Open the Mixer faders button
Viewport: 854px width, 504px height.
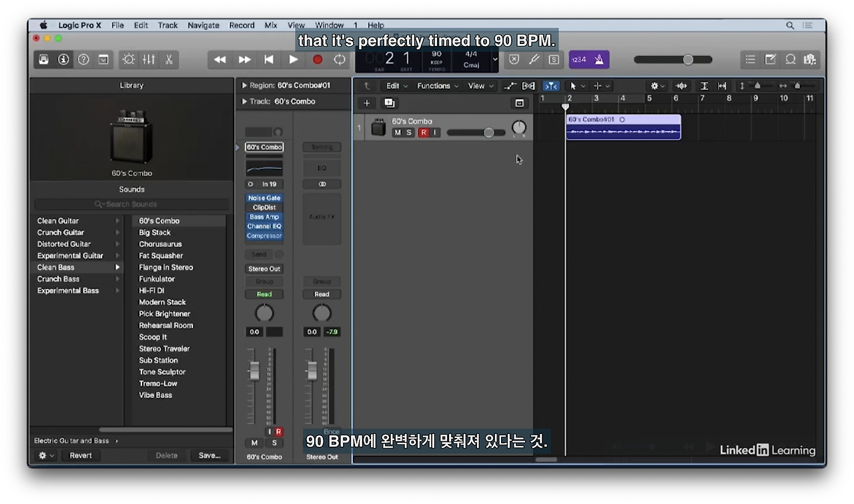(x=149, y=59)
